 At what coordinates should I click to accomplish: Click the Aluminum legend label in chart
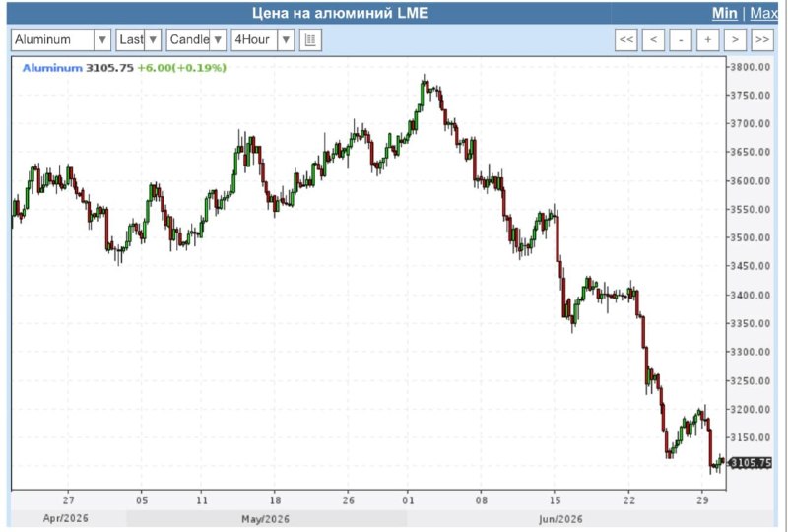tap(52, 68)
